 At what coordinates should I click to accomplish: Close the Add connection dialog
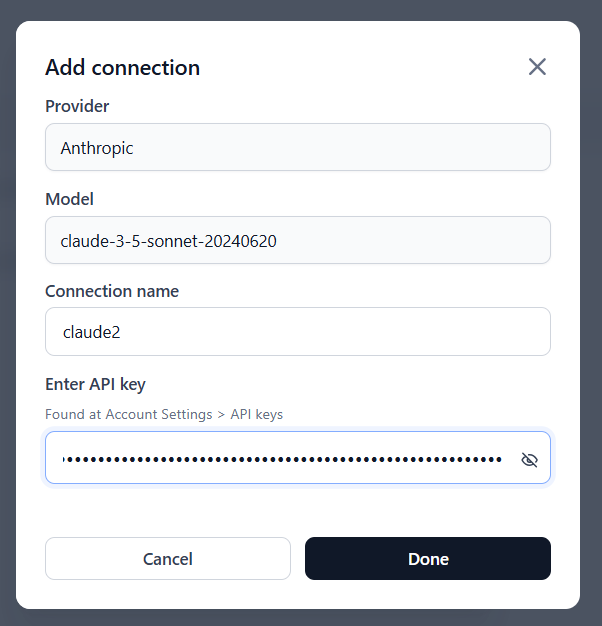(537, 67)
